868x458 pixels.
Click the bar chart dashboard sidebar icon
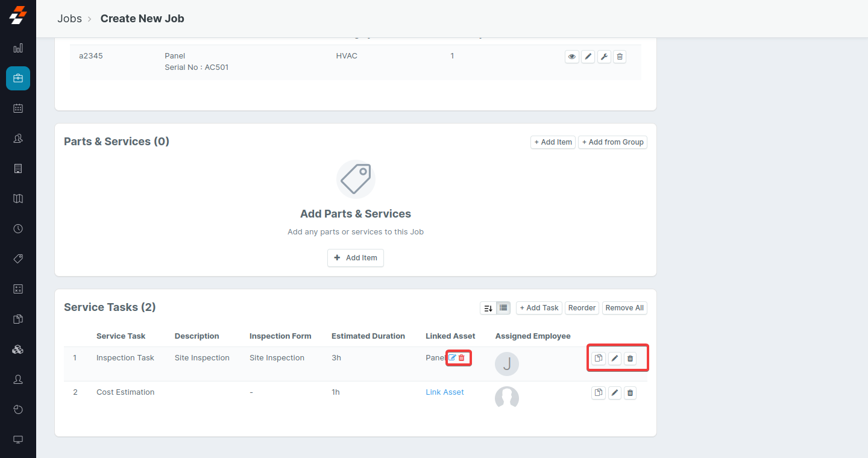pos(18,48)
